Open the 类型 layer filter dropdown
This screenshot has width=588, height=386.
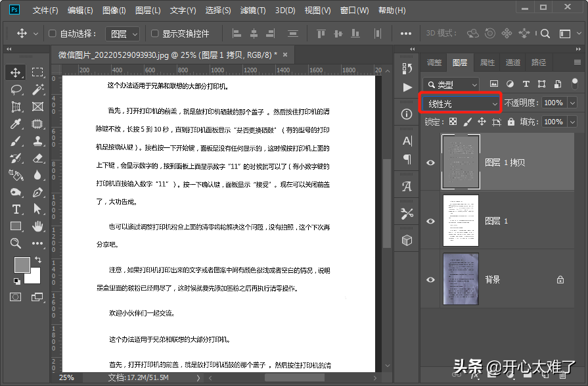click(451, 84)
